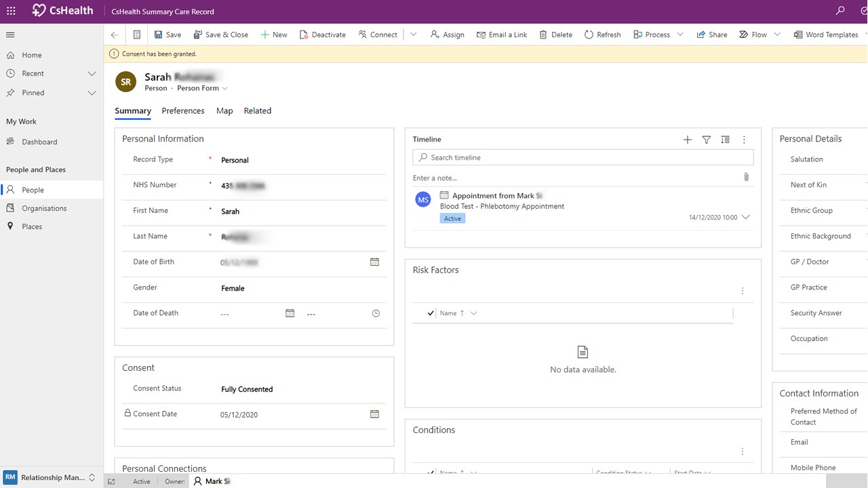Expand Recent in sidebar
Screen dimensions: 868x488
click(x=92, y=73)
